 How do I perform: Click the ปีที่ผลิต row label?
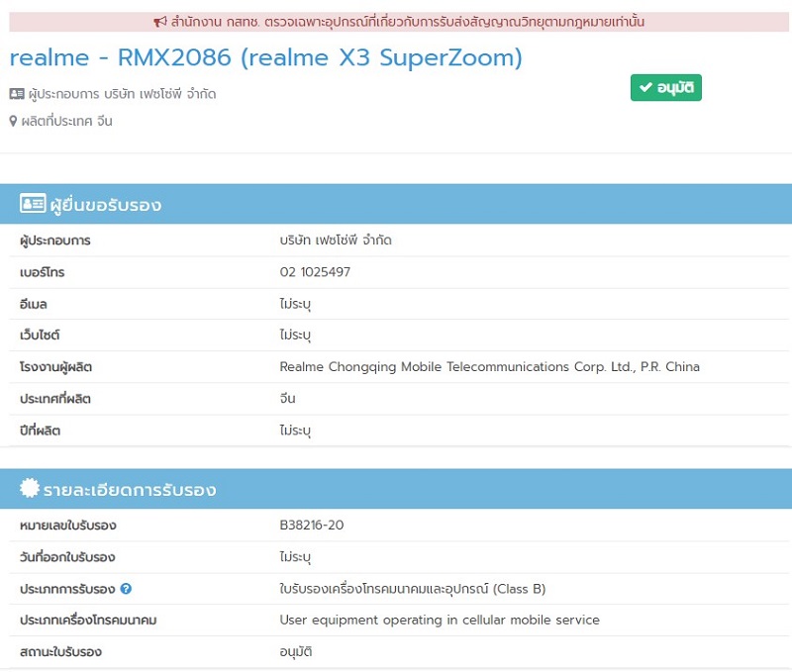coord(40,431)
